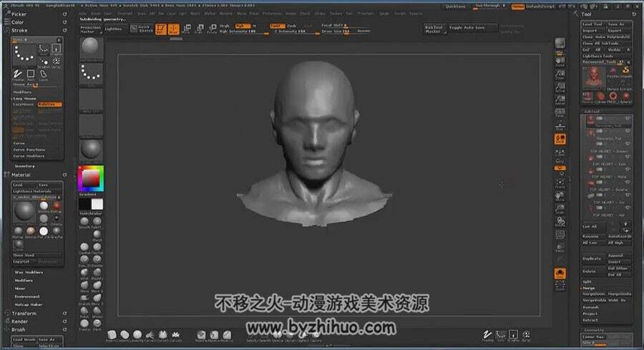
Task: Collapse the Stroke palette
Action: (19, 30)
